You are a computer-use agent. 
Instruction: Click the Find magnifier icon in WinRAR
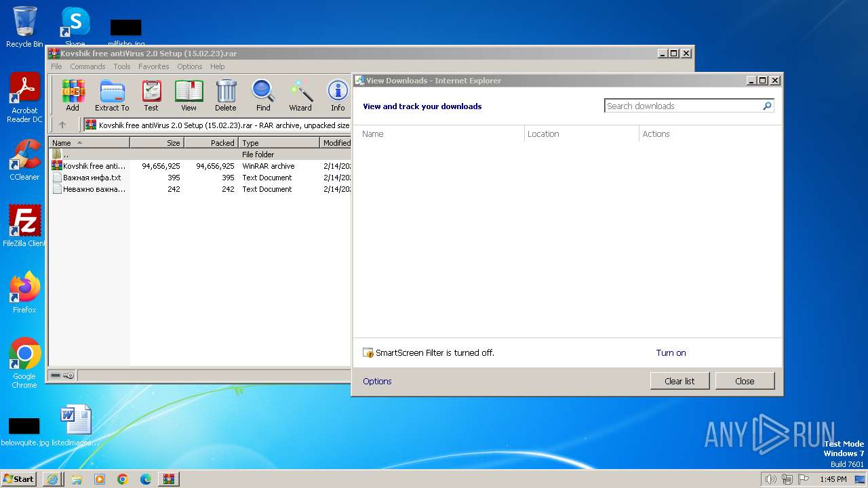[263, 95]
